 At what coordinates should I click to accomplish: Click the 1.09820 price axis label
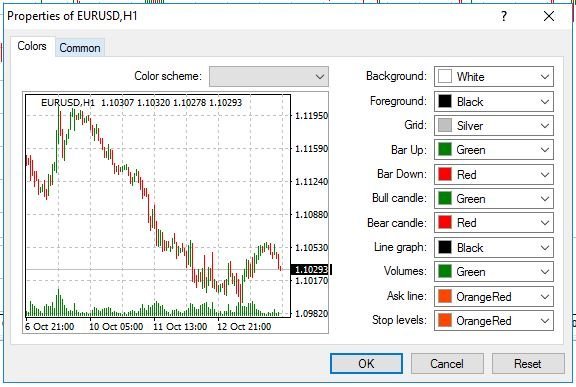coord(312,314)
